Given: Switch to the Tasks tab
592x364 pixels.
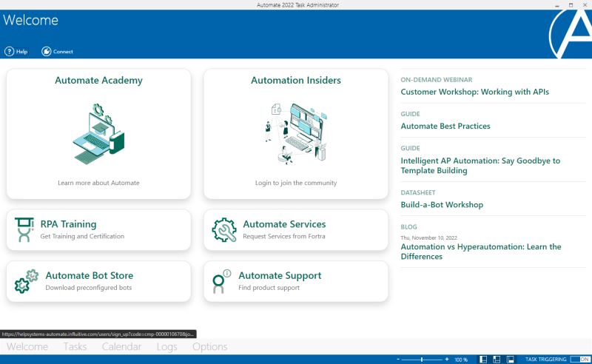Looking at the screenshot, I should coord(75,347).
